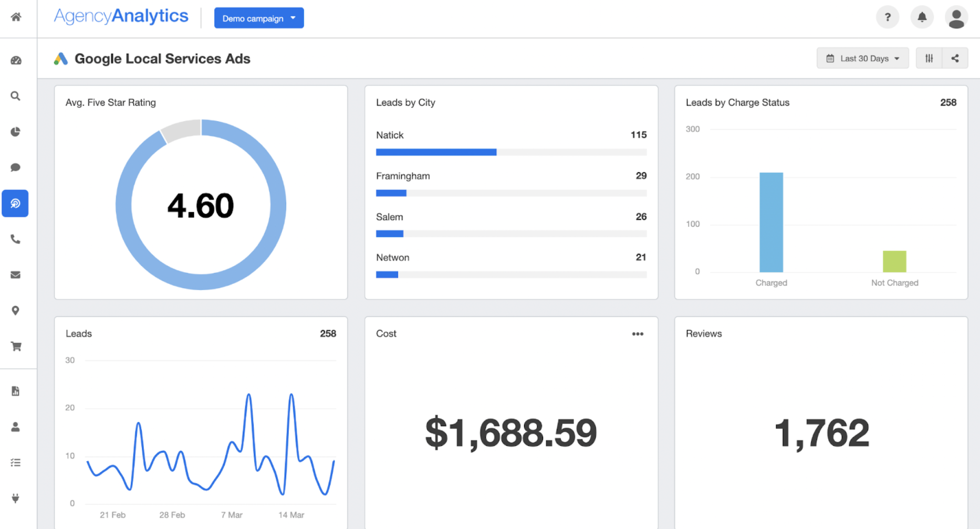Click the 14 Mar axis label
980x529 pixels.
pos(291,515)
